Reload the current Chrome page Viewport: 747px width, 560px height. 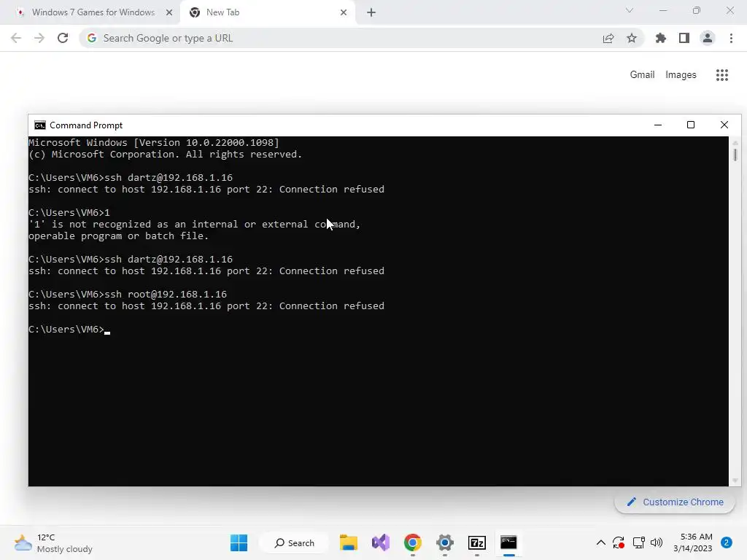click(63, 38)
